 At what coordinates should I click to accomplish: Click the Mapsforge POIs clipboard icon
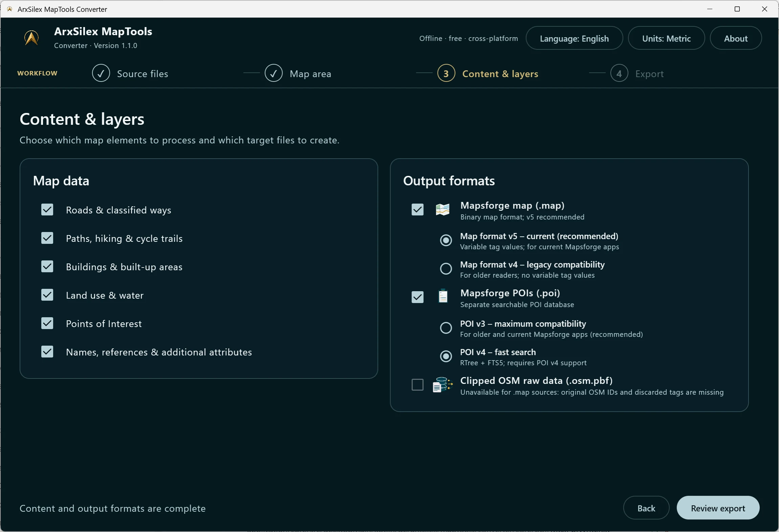click(443, 296)
